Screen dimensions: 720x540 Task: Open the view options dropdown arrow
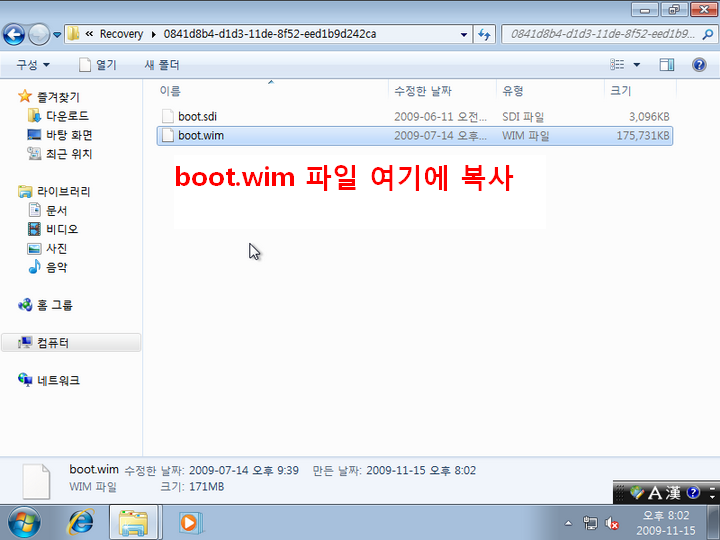[636, 65]
